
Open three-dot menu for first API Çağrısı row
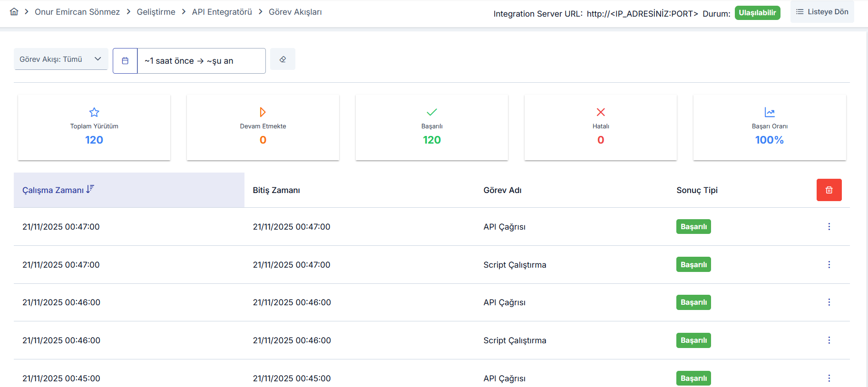click(829, 227)
